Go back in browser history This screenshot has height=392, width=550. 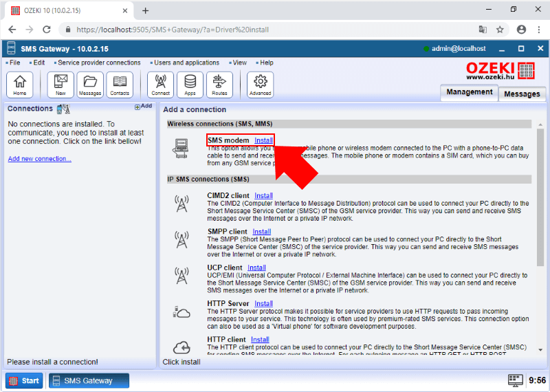coord(12,30)
